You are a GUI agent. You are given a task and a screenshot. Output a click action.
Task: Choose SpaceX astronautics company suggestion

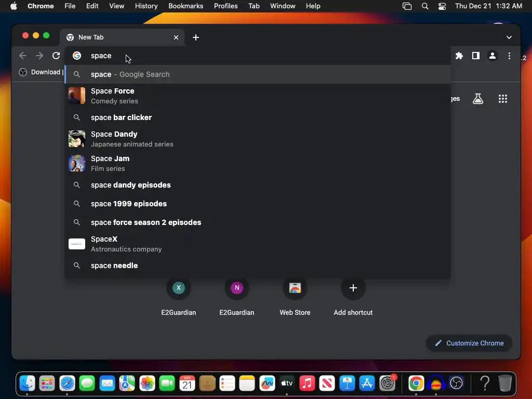pos(258,244)
